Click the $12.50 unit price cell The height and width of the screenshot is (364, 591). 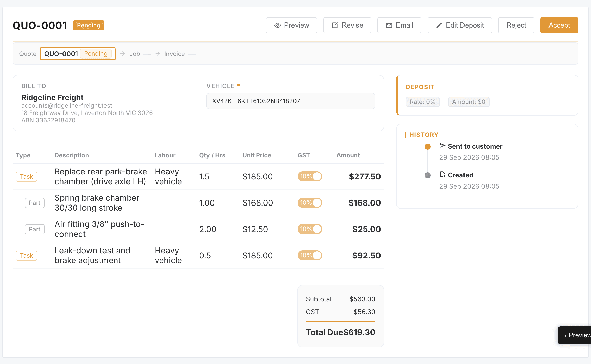coord(255,229)
